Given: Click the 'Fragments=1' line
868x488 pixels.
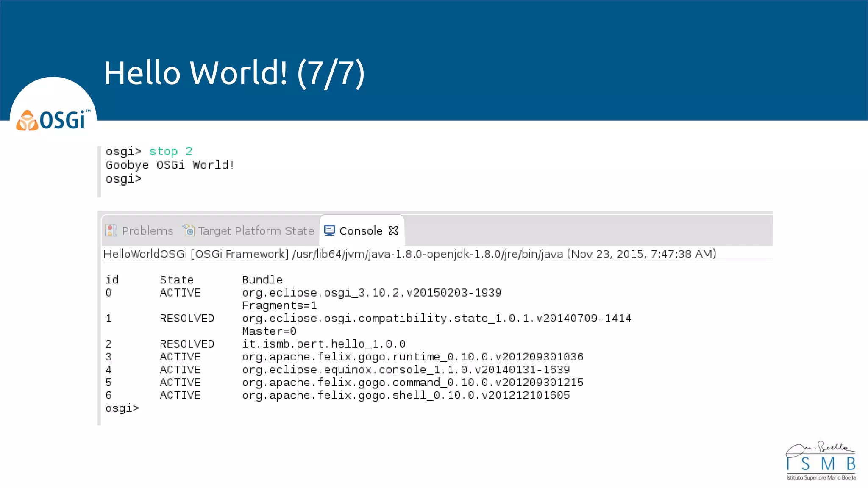Looking at the screenshot, I should point(279,305).
